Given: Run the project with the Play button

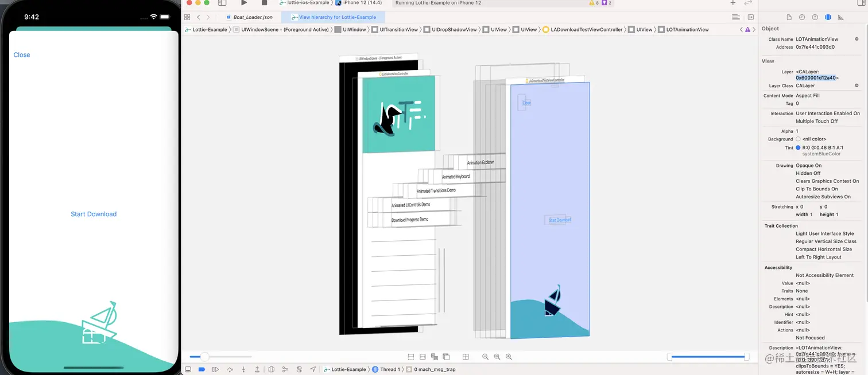Looking at the screenshot, I should pos(244,3).
